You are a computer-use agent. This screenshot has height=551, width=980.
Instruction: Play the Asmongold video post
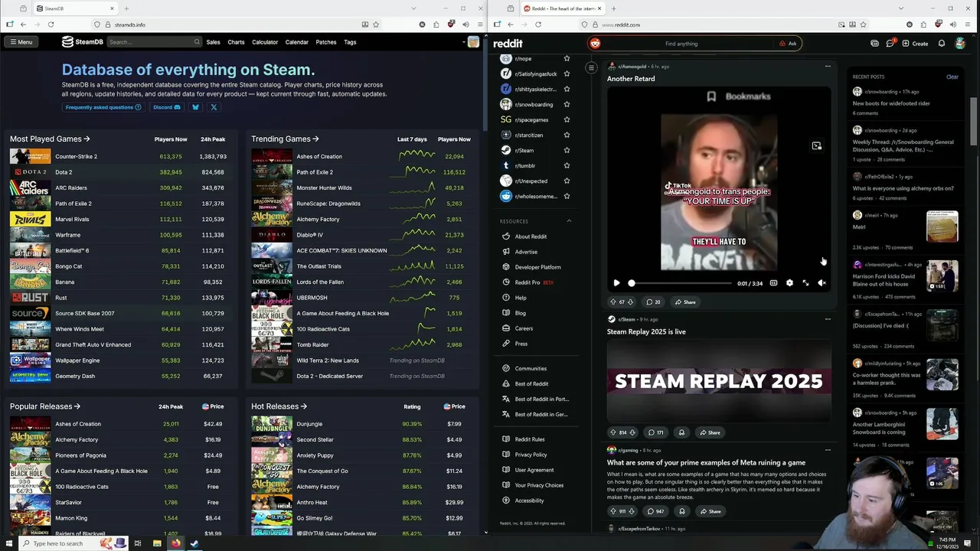(616, 283)
